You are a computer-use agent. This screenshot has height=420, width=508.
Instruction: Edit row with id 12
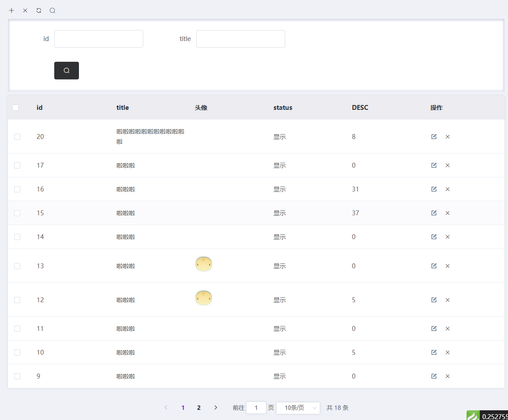pyautogui.click(x=434, y=300)
